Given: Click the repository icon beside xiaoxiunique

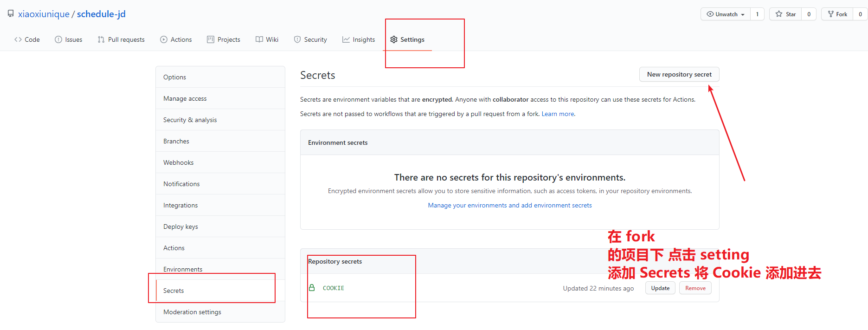Looking at the screenshot, I should (x=11, y=14).
